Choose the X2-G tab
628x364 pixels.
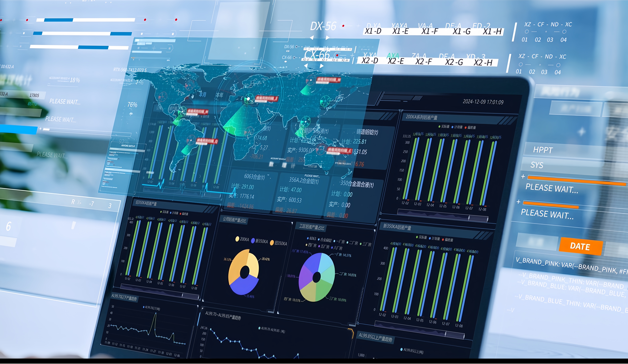454,62
